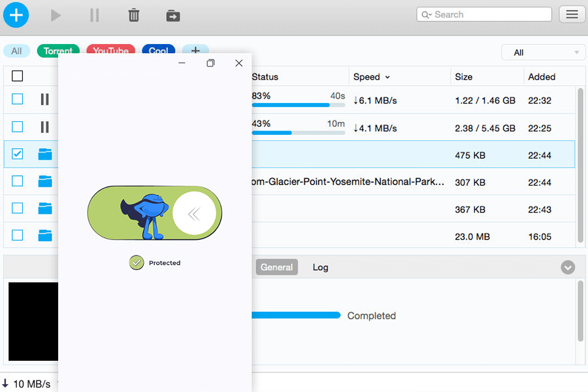Add a new tag with plus pill

(195, 50)
